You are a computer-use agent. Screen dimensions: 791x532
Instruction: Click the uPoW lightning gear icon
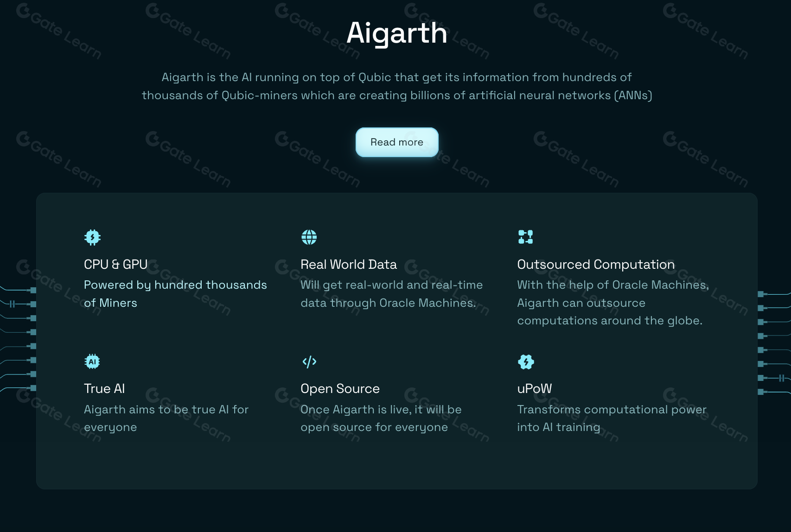(x=525, y=361)
